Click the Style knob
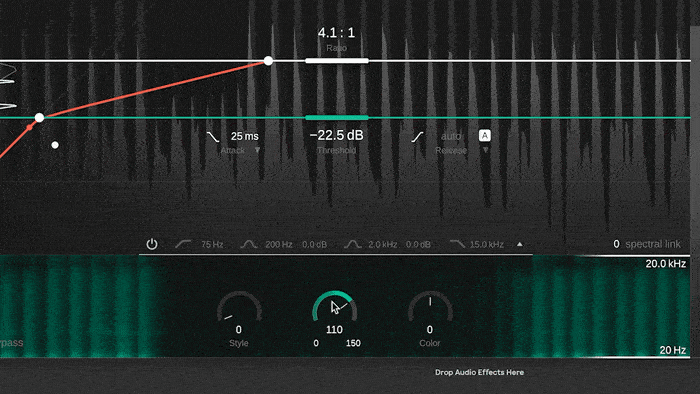The height and width of the screenshot is (394, 700). coord(239,307)
